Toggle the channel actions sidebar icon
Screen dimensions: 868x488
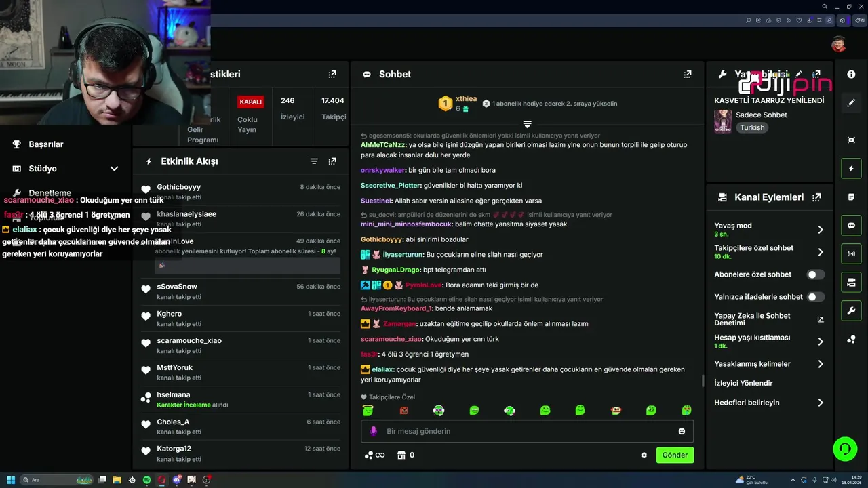coord(851,283)
